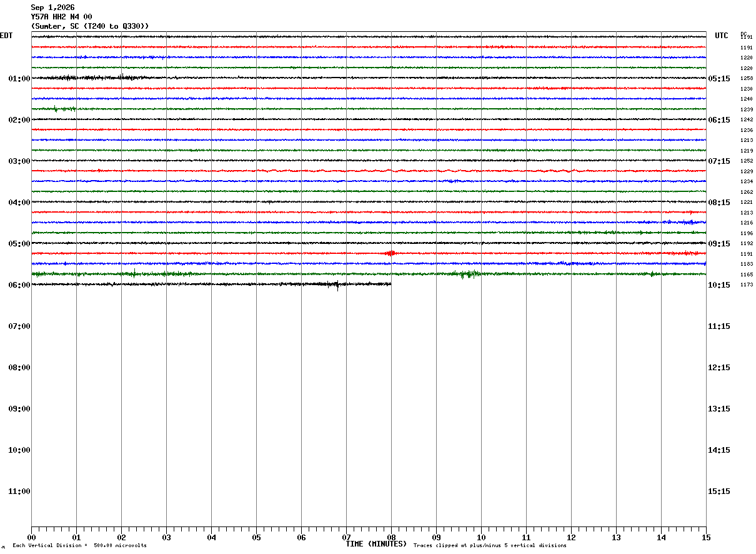Click the black spike at end of 06:00 trace

pos(337,286)
